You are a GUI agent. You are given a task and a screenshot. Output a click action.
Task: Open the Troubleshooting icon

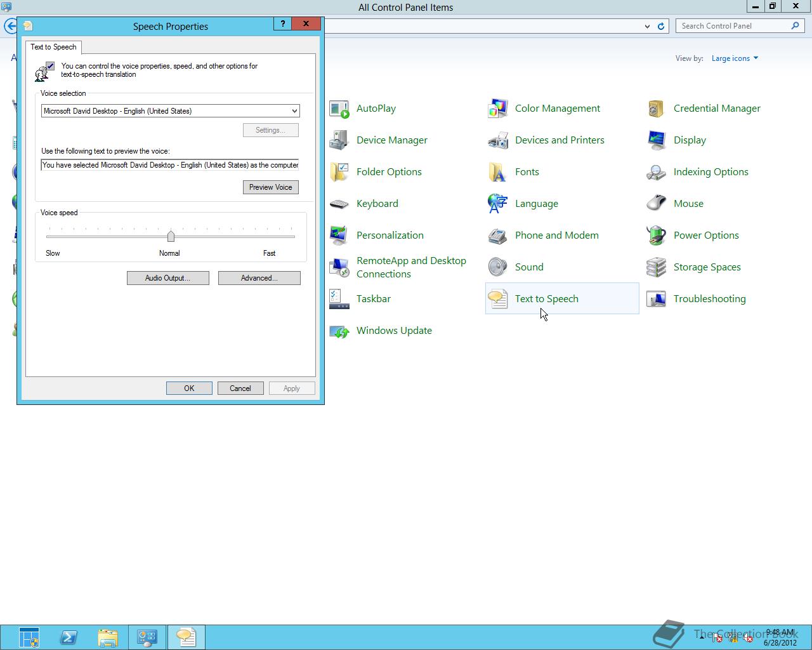(657, 299)
